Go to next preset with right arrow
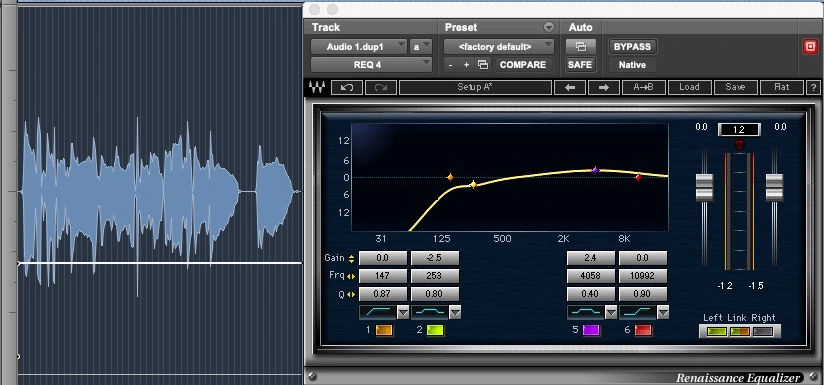 click(604, 87)
